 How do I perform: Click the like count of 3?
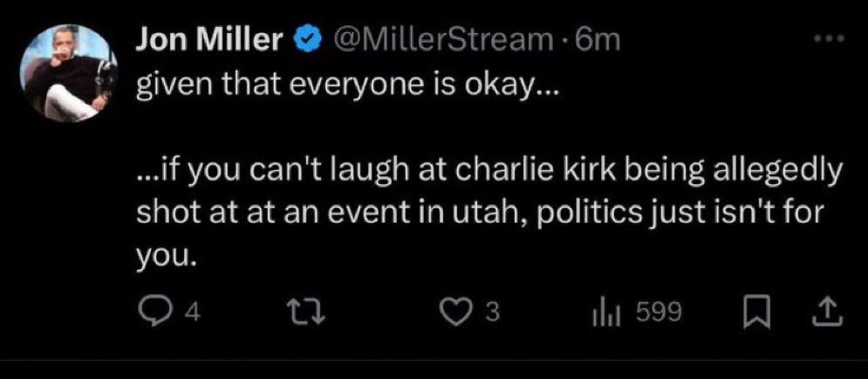(x=491, y=313)
